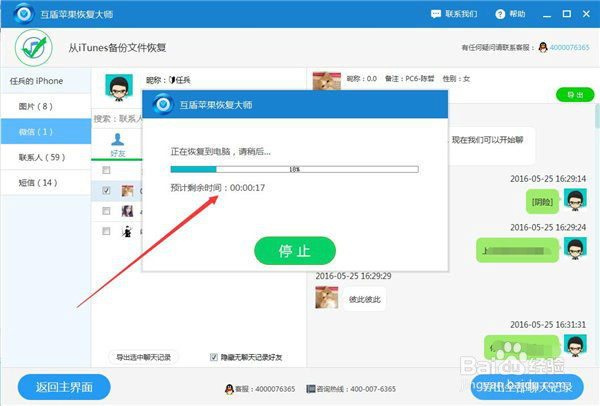Click the [阴险] emoticon message bubble
This screenshot has height=406, width=600.
542,202
